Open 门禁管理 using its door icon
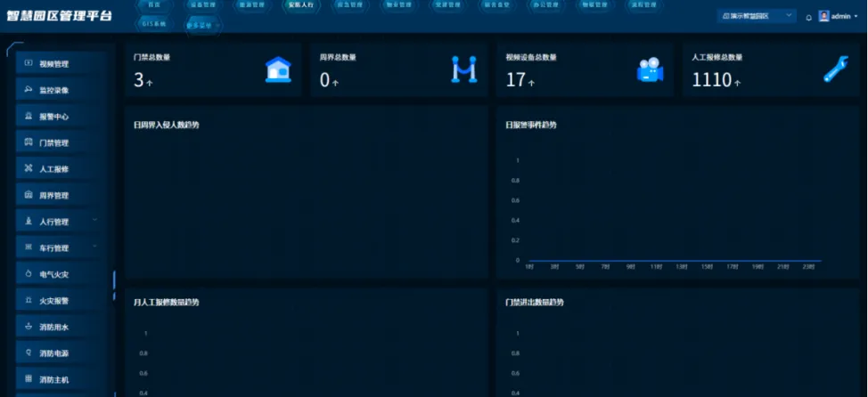 (x=29, y=142)
